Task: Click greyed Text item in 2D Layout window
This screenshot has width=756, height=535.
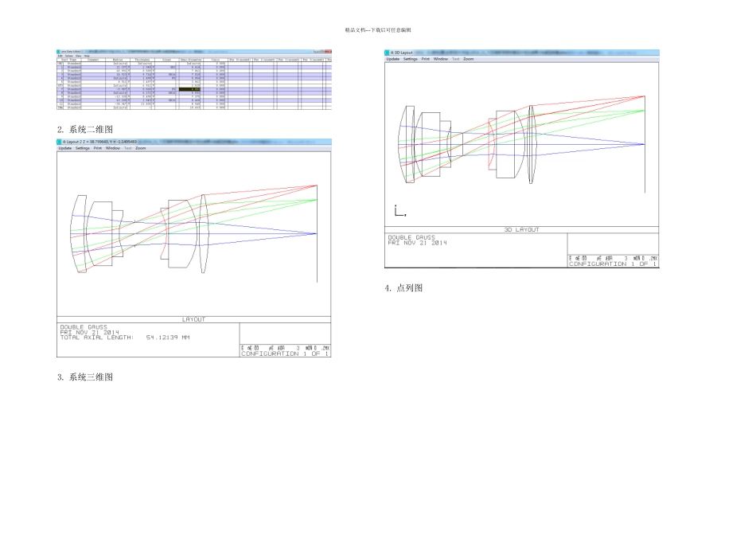Action: [x=128, y=149]
